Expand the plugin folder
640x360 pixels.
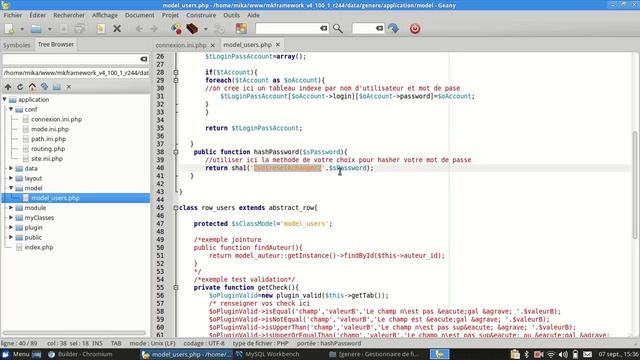pyautogui.click(x=11, y=227)
